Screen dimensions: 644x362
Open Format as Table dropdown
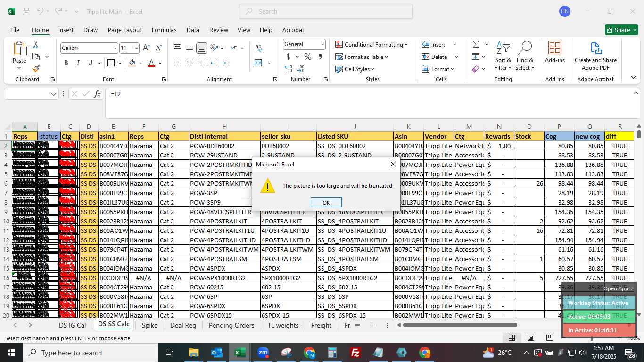(362, 57)
